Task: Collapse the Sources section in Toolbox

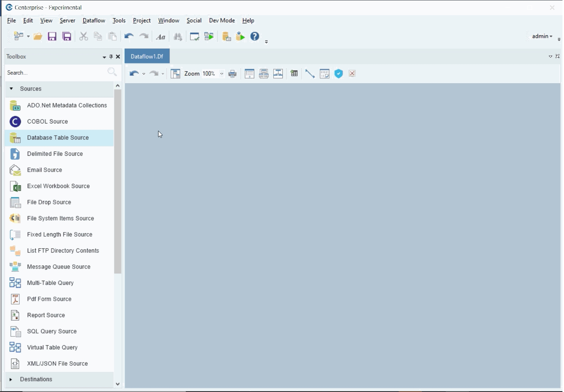Action: [11, 89]
